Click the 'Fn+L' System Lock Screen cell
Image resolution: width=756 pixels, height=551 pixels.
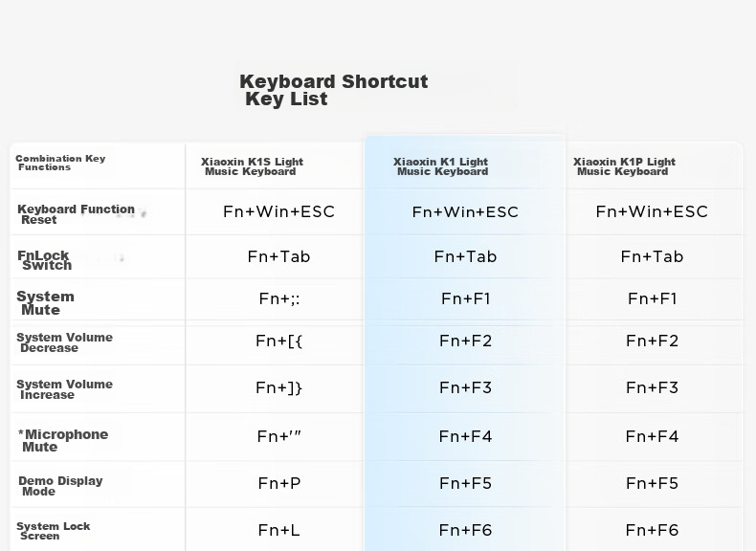[x=278, y=530]
